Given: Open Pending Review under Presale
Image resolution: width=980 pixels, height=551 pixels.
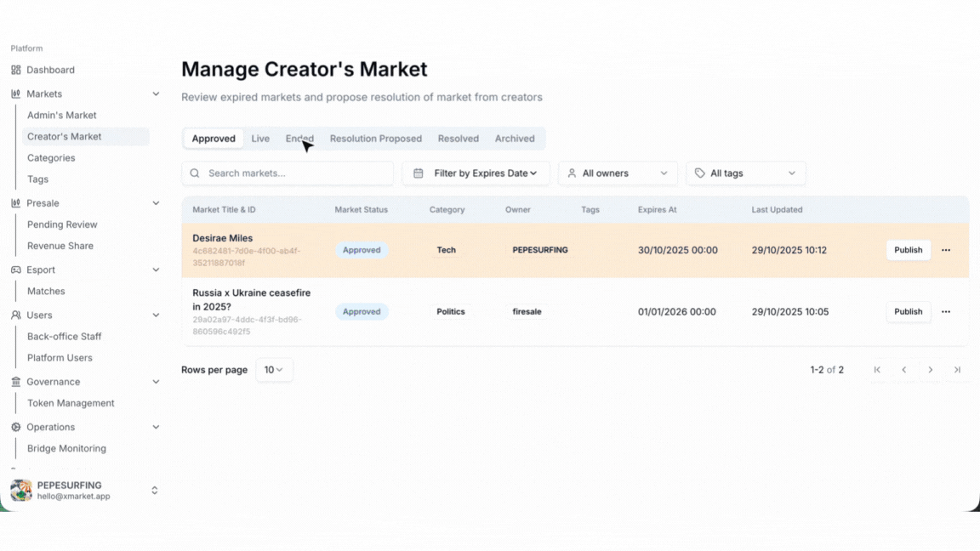Looking at the screenshot, I should tap(62, 224).
